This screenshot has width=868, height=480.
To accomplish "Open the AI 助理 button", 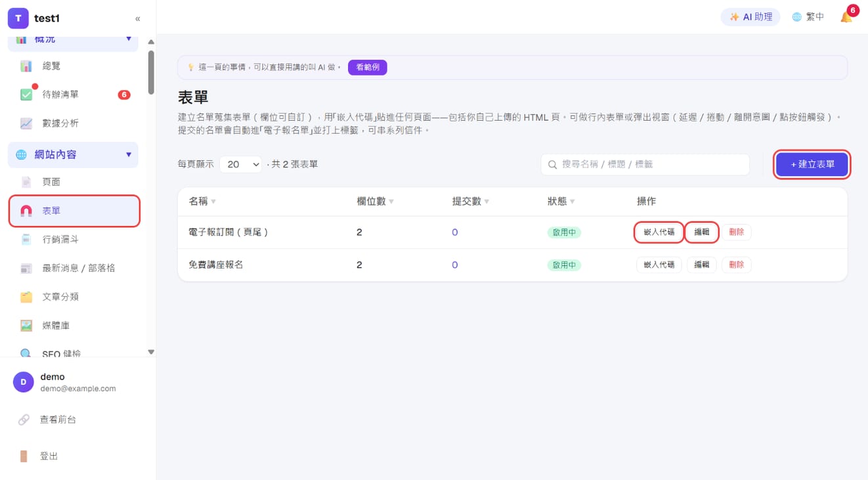I will tap(750, 17).
